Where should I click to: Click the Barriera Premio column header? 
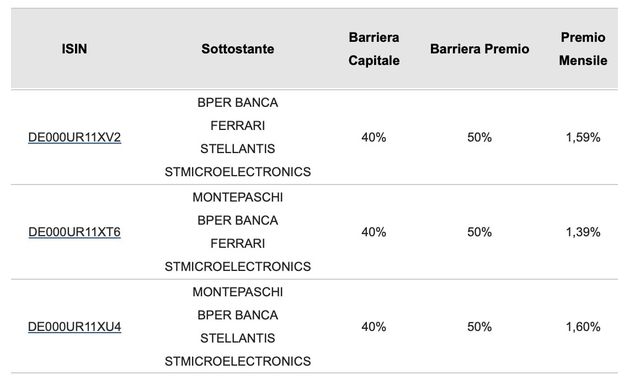click(x=480, y=49)
